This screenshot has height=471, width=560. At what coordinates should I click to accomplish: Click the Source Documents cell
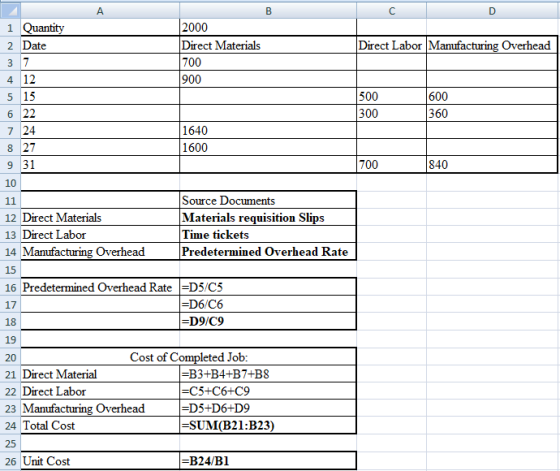coord(268,200)
